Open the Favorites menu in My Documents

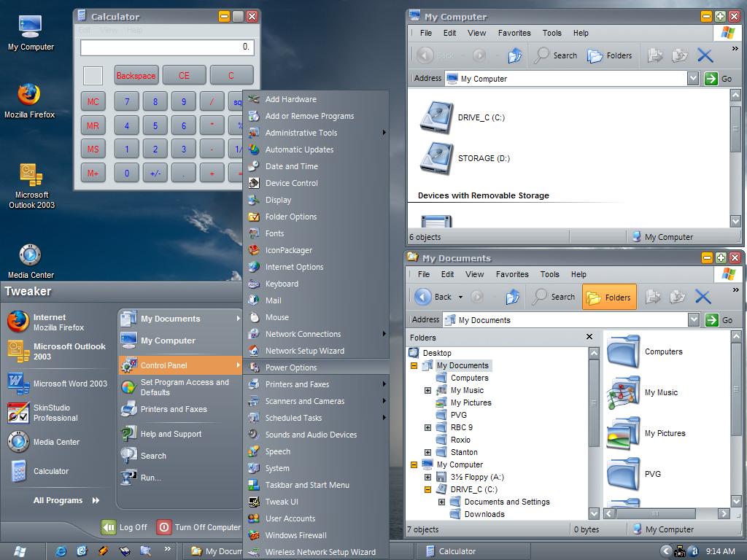tap(511, 274)
